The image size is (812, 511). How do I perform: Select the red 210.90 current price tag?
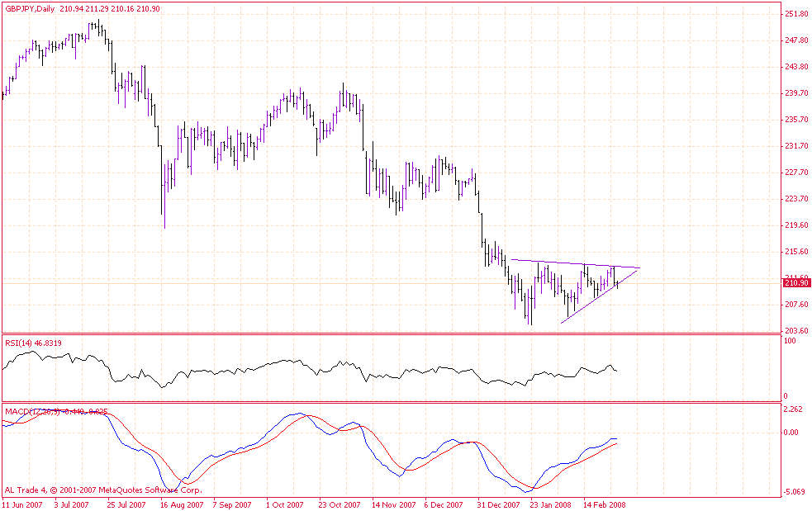[796, 283]
